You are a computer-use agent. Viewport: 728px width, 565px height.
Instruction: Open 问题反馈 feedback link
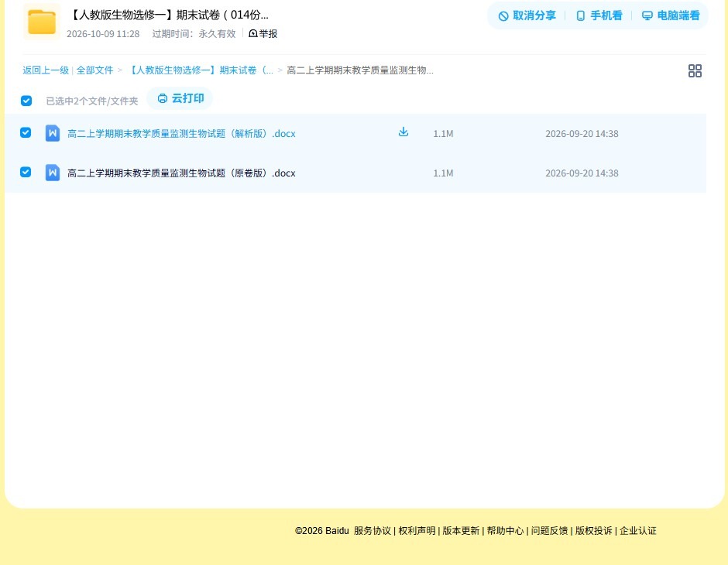tap(549, 531)
